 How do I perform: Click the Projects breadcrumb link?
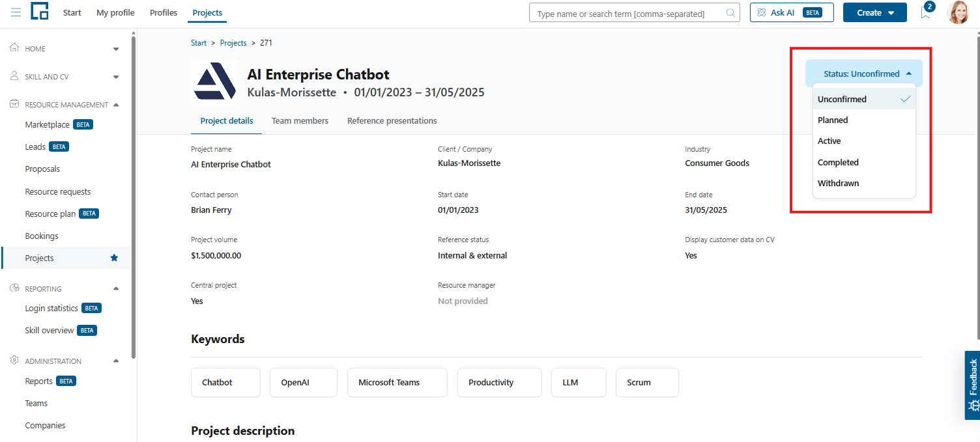pyautogui.click(x=233, y=43)
